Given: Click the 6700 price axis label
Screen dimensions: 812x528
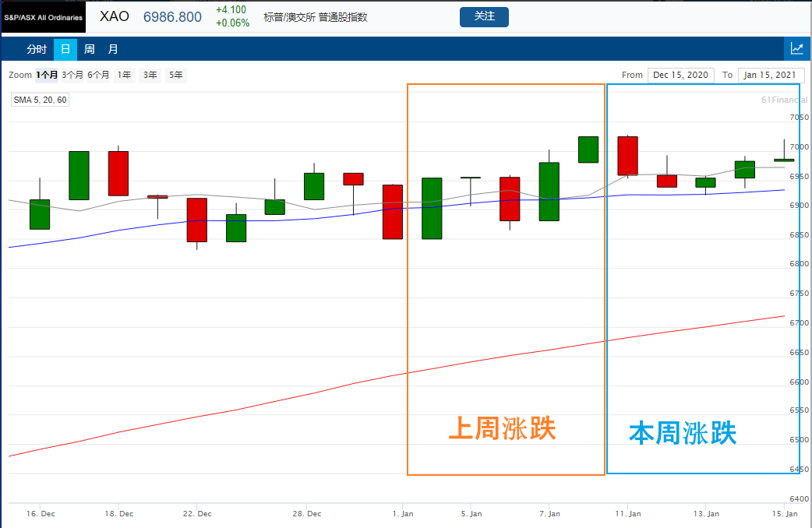Looking at the screenshot, I should point(799,322).
